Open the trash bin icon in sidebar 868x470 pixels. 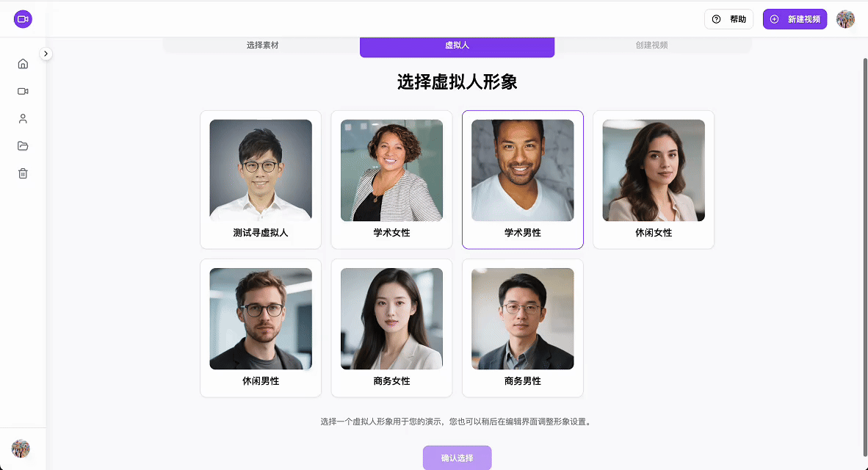(23, 173)
